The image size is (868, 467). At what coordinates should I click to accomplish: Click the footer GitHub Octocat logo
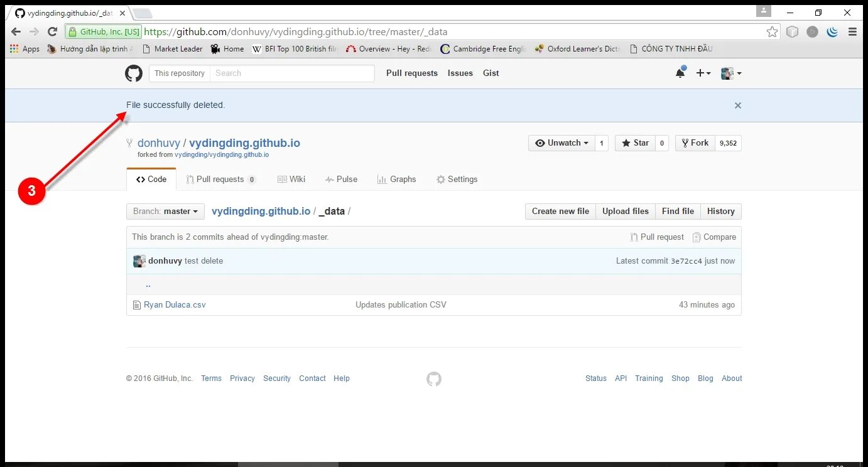434,379
